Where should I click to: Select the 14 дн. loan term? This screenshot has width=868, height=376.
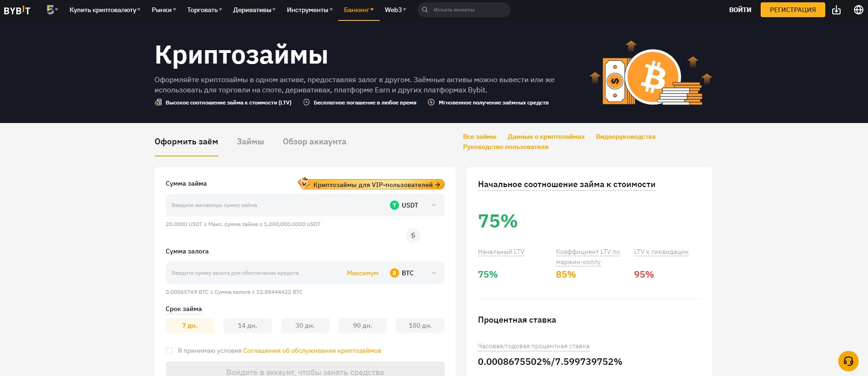247,325
